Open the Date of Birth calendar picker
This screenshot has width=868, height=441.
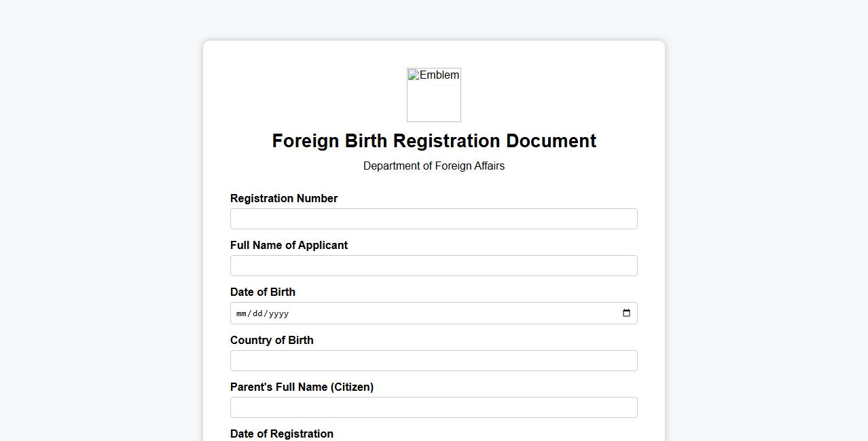click(626, 313)
